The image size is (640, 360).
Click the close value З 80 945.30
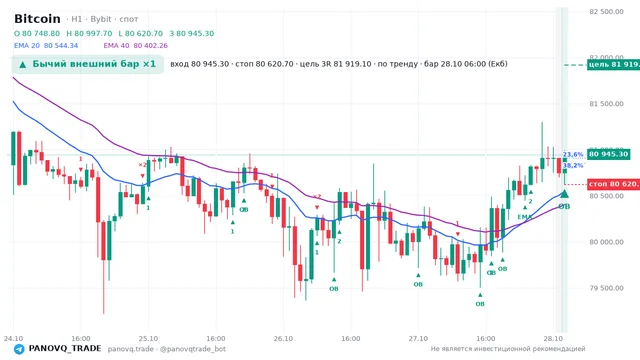point(191,33)
